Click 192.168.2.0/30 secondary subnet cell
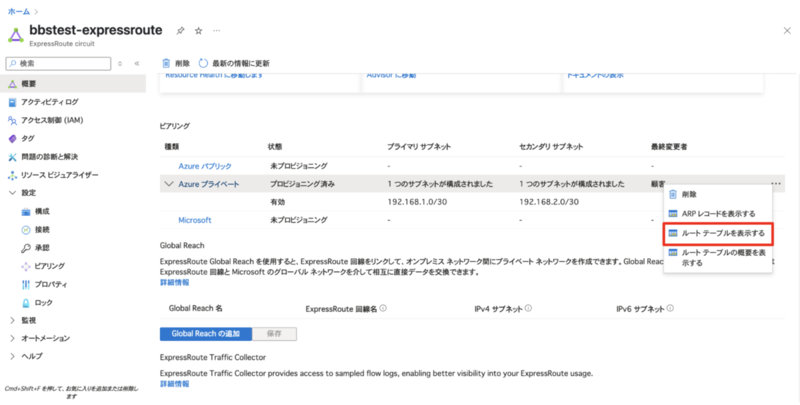 coord(549,202)
